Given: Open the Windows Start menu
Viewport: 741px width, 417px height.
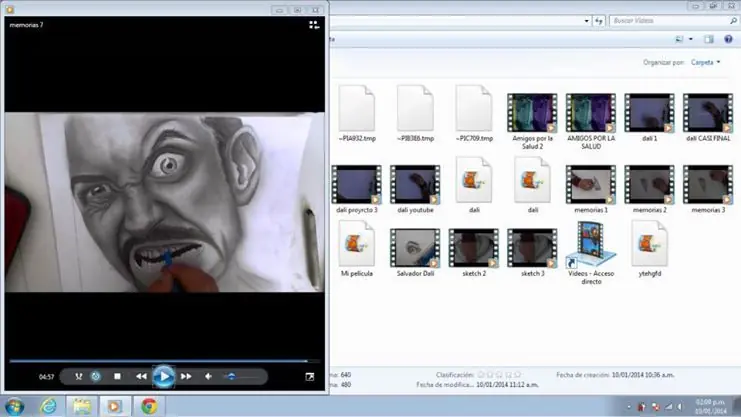Looking at the screenshot, I should pos(14,407).
